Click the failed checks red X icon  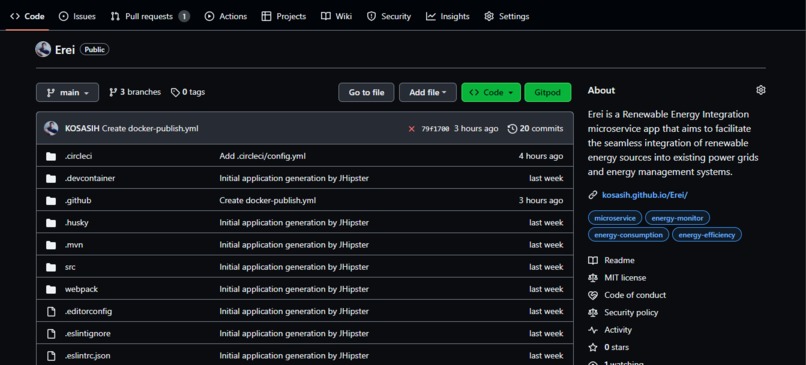(x=411, y=129)
